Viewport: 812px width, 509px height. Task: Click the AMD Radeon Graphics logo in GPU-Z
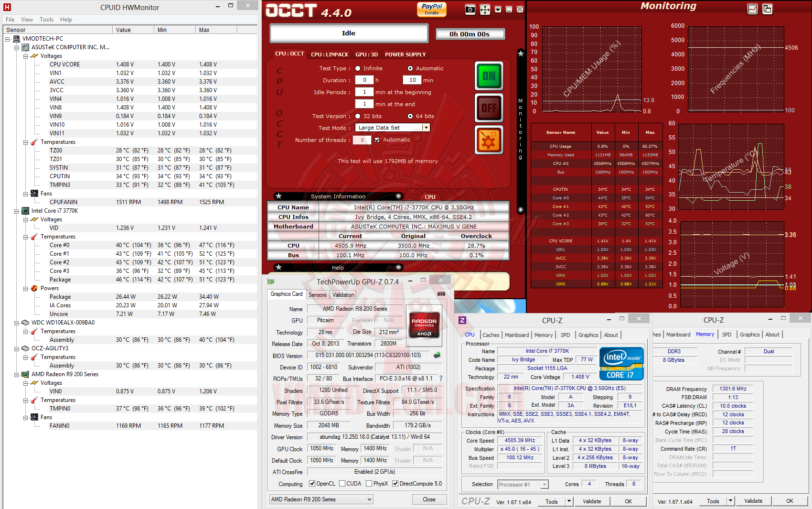[424, 325]
